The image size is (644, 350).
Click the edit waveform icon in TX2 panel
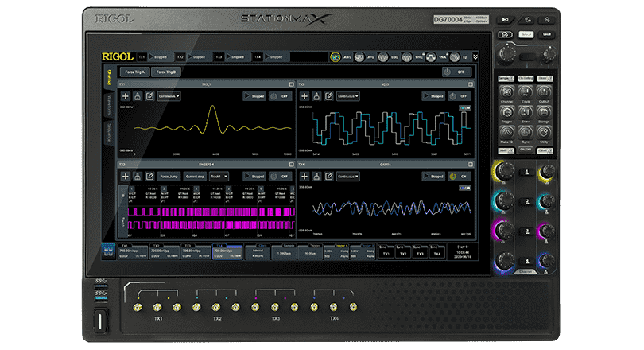[328, 95]
